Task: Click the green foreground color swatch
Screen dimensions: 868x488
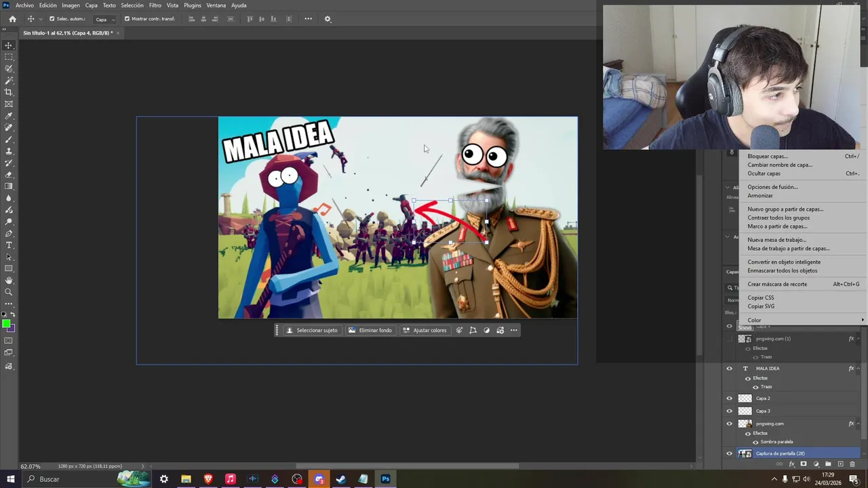Action: 6,323
